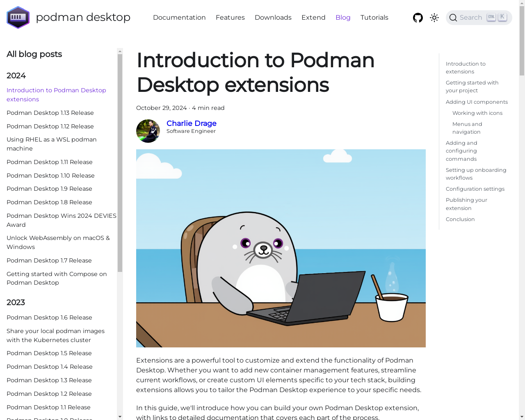Click the 'Software Engineer' author title
Viewport: 525px width, 420px height.
191,131
